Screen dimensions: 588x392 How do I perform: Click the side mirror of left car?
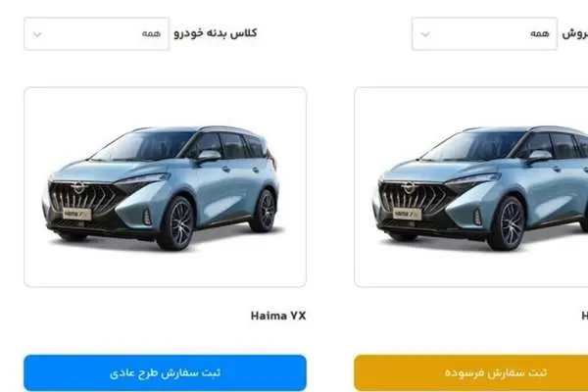(x=209, y=157)
